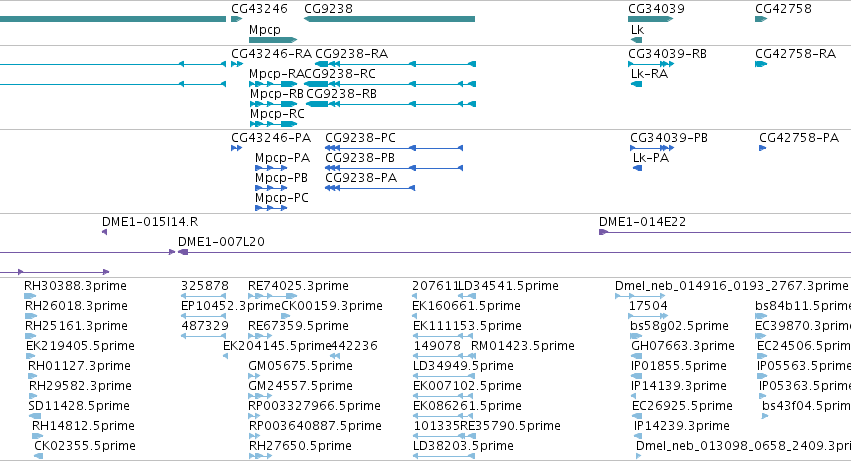Select EST SD11428.5prime
Viewport: 851px width, 461px height.
pos(79,407)
